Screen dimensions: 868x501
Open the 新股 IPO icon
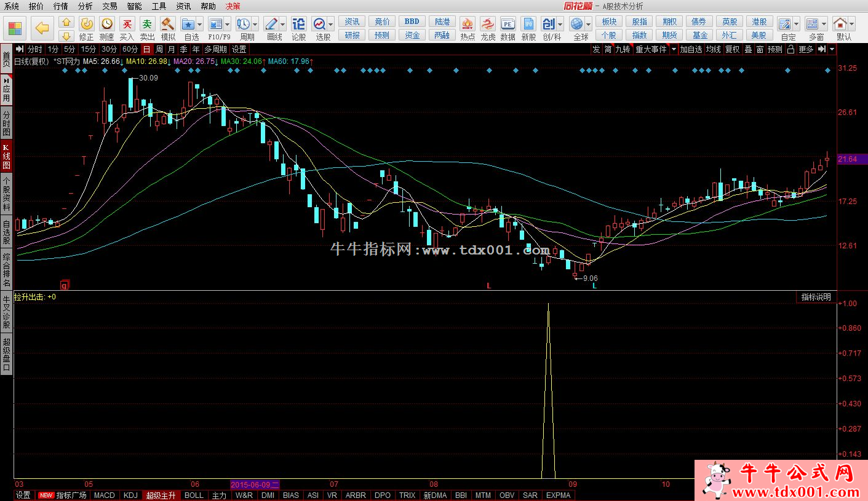(528, 25)
